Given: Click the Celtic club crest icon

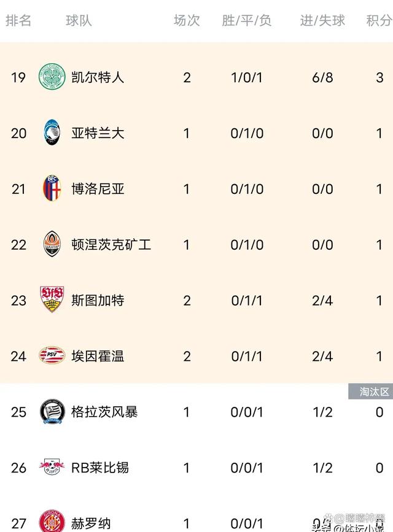Looking at the screenshot, I should 52,77.
